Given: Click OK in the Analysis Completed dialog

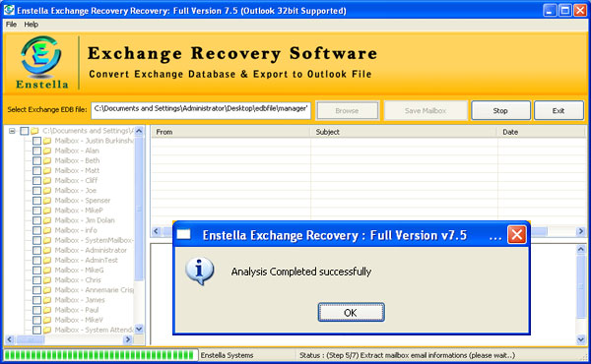Looking at the screenshot, I should point(351,313).
